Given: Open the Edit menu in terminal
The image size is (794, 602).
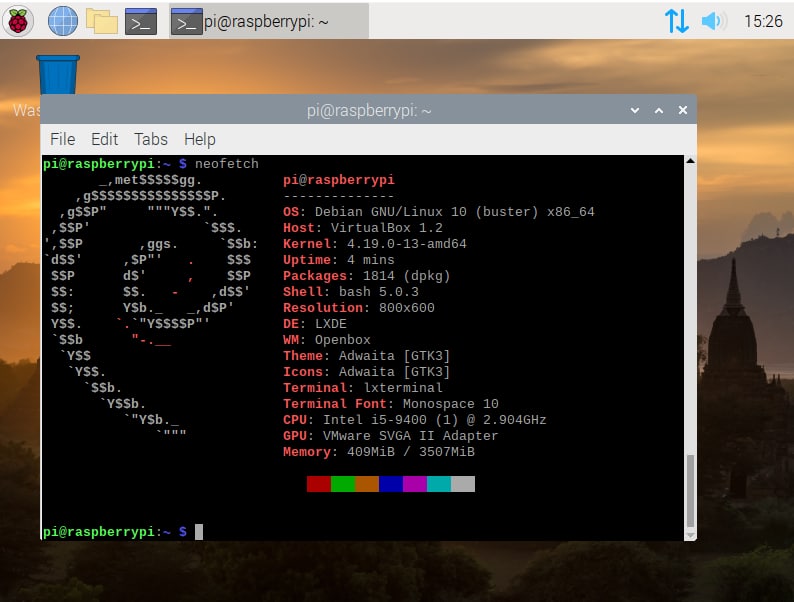Looking at the screenshot, I should 104,139.
